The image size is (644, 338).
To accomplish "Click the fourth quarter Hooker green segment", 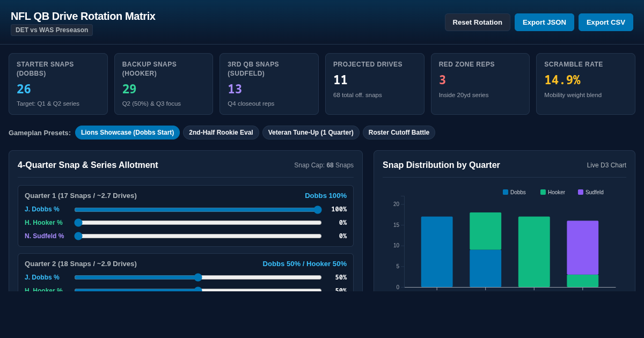I will (583, 281).
